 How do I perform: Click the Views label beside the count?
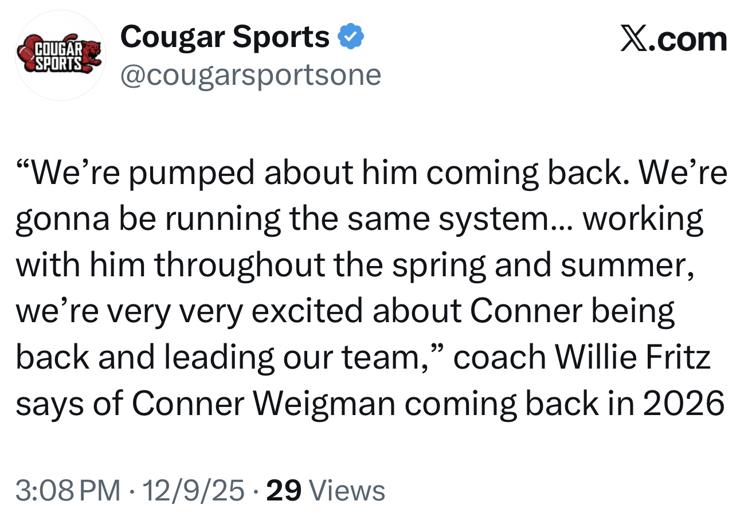pos(347,491)
